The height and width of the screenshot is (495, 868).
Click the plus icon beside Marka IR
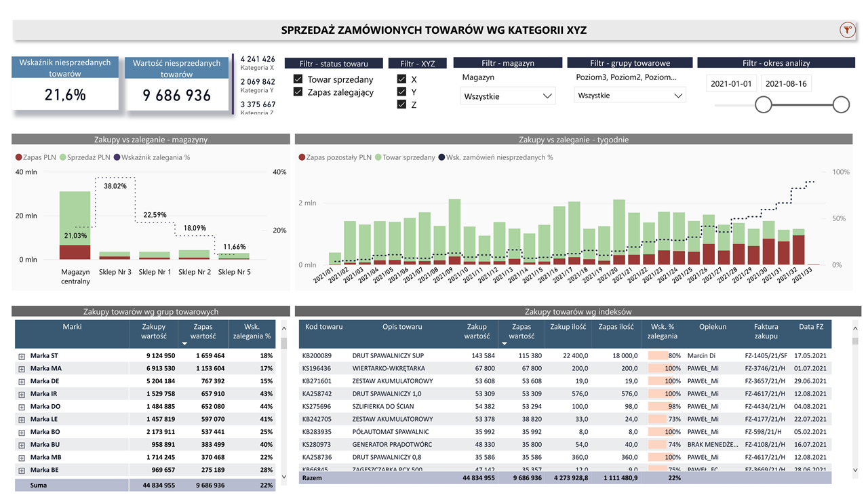(22, 394)
